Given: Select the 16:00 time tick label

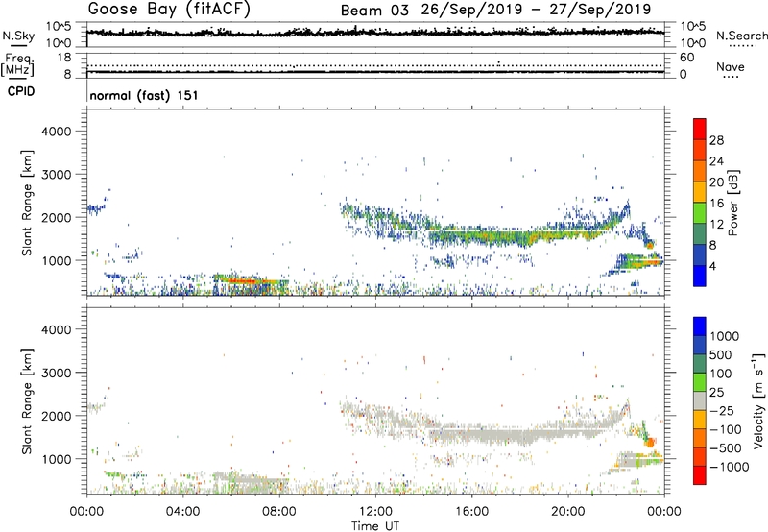Looking at the screenshot, I should pyautogui.click(x=471, y=512).
